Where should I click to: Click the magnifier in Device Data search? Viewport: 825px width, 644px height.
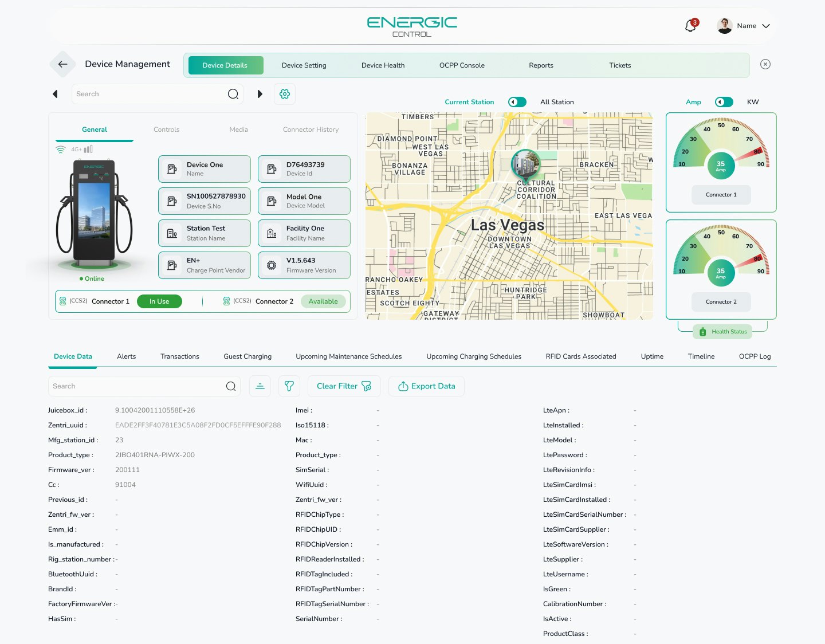point(231,386)
